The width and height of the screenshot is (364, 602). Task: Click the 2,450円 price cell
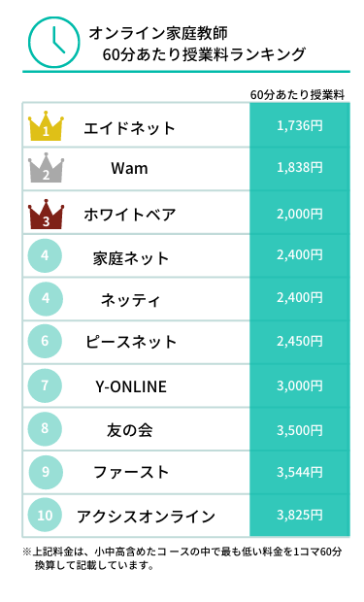tap(300, 341)
